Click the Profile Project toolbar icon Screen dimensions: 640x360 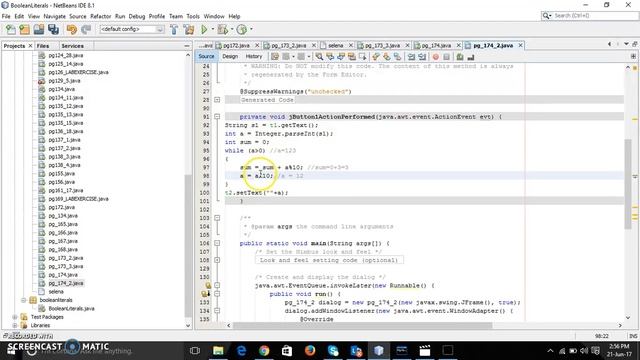[242, 29]
